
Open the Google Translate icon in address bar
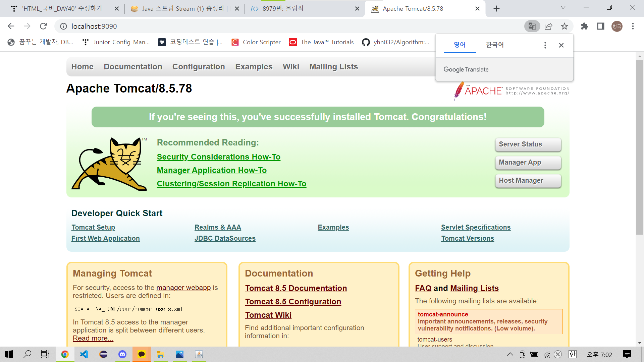click(532, 26)
